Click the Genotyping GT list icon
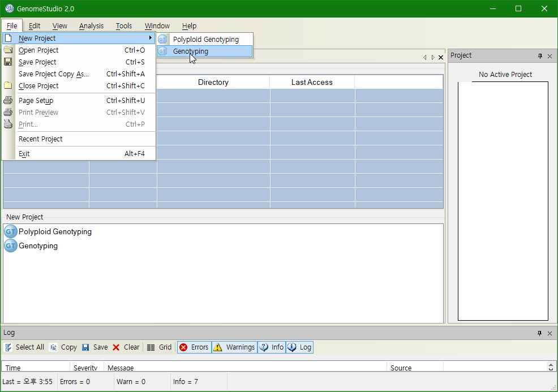This screenshot has width=558, height=392. (11, 245)
